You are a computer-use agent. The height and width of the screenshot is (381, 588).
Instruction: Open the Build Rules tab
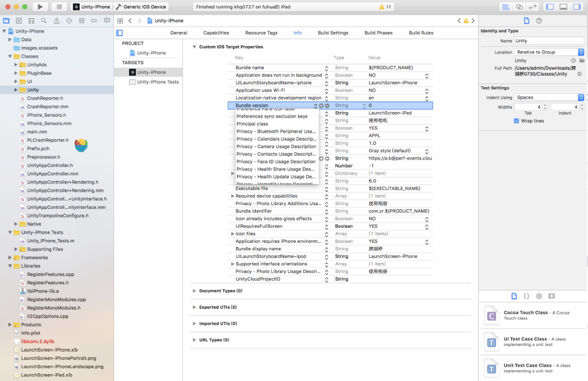(x=421, y=33)
